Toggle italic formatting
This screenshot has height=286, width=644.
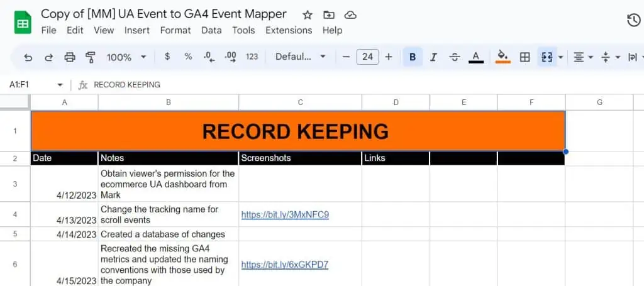click(433, 57)
